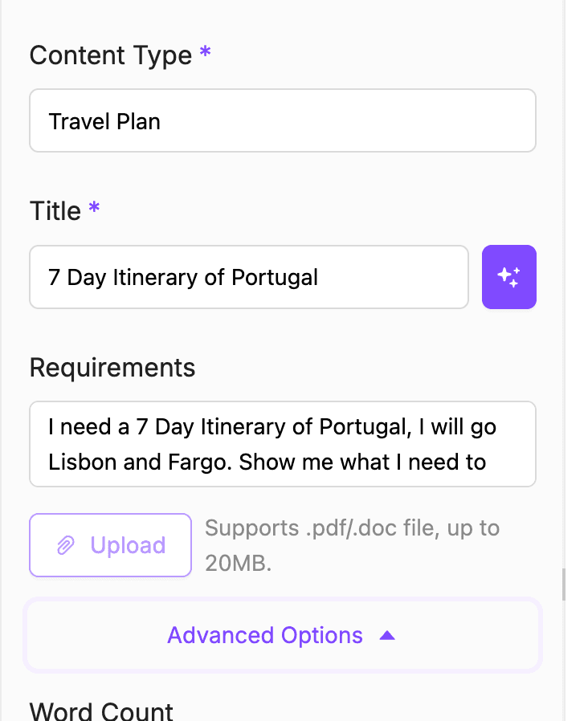This screenshot has height=721, width=588.
Task: Click the Content Type label
Action: click(111, 55)
